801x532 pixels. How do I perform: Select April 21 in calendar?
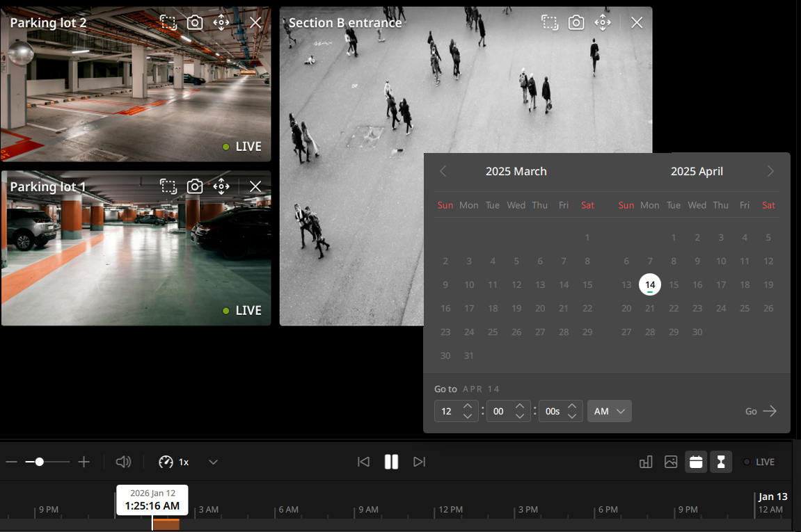point(650,308)
